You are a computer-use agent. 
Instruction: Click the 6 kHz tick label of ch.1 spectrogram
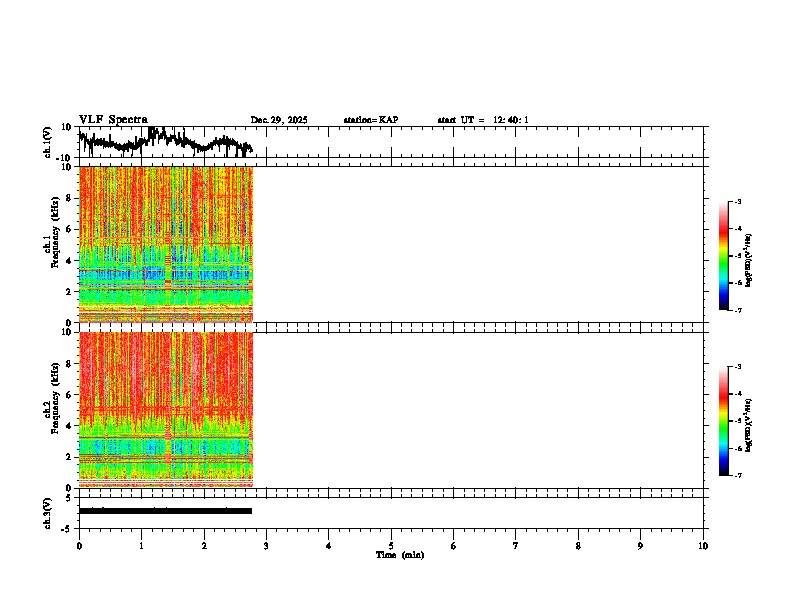point(69,229)
